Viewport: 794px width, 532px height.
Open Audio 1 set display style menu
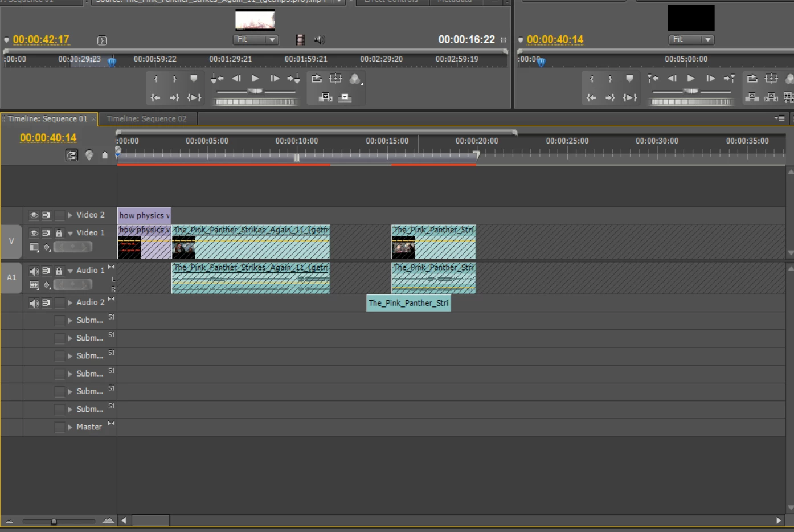[x=34, y=285]
